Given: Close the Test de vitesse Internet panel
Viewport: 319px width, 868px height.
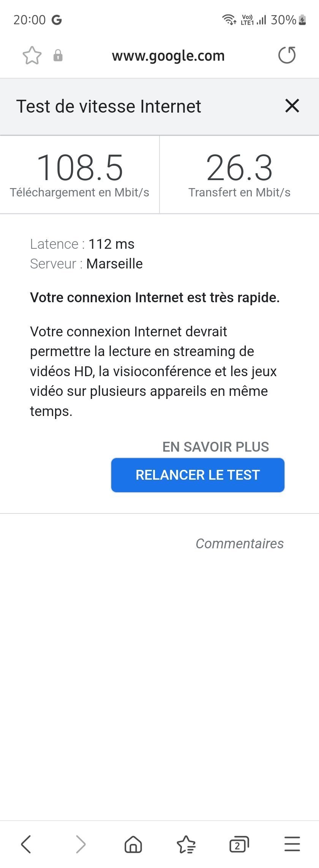Looking at the screenshot, I should (x=292, y=106).
